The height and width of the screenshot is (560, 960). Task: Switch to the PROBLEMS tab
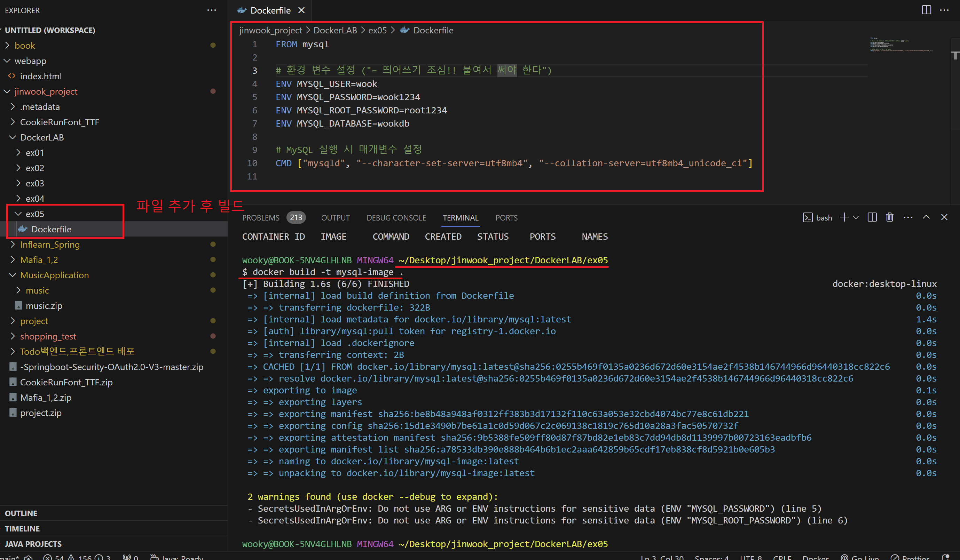pyautogui.click(x=261, y=218)
